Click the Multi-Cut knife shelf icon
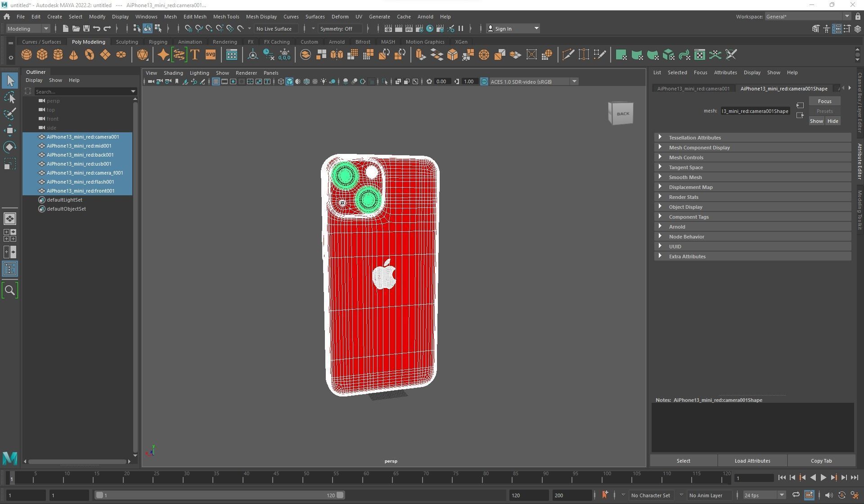 [x=568, y=55]
